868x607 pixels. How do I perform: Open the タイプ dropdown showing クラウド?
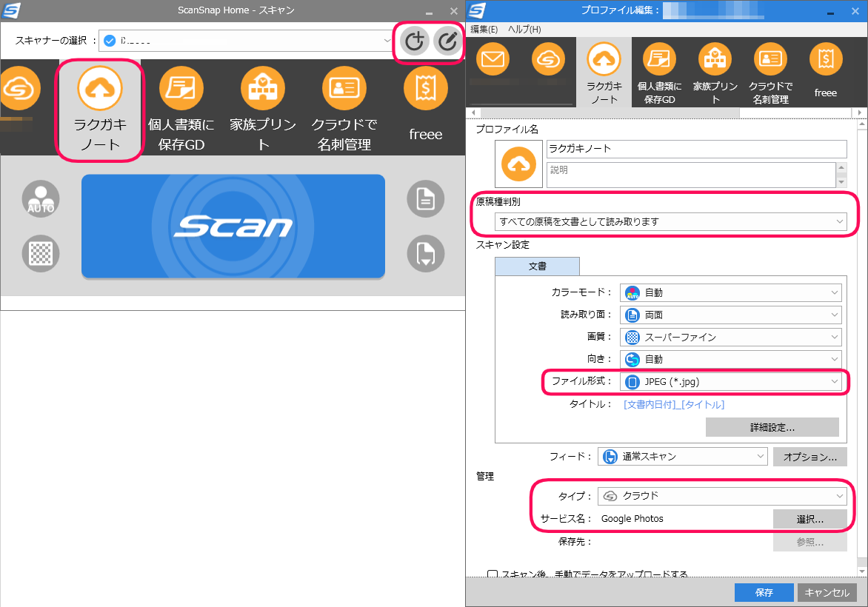tap(722, 496)
